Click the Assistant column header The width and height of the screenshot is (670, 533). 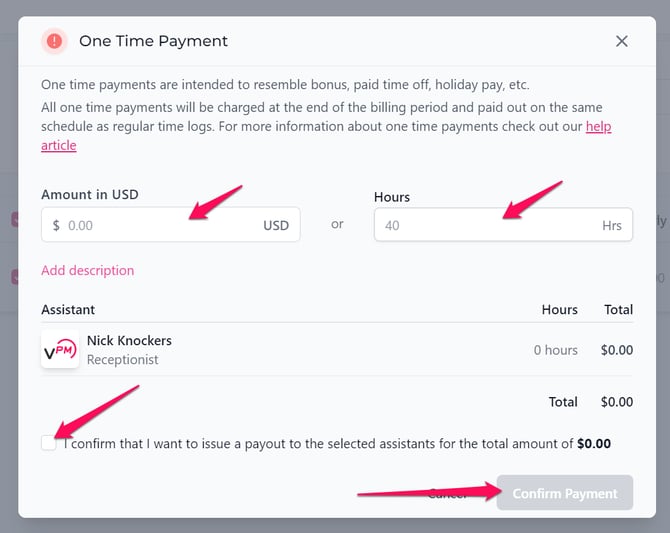point(68,310)
